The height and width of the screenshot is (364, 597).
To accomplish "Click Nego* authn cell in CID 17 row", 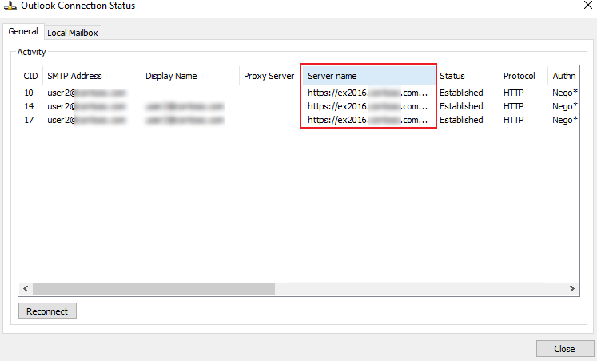I will coord(565,120).
